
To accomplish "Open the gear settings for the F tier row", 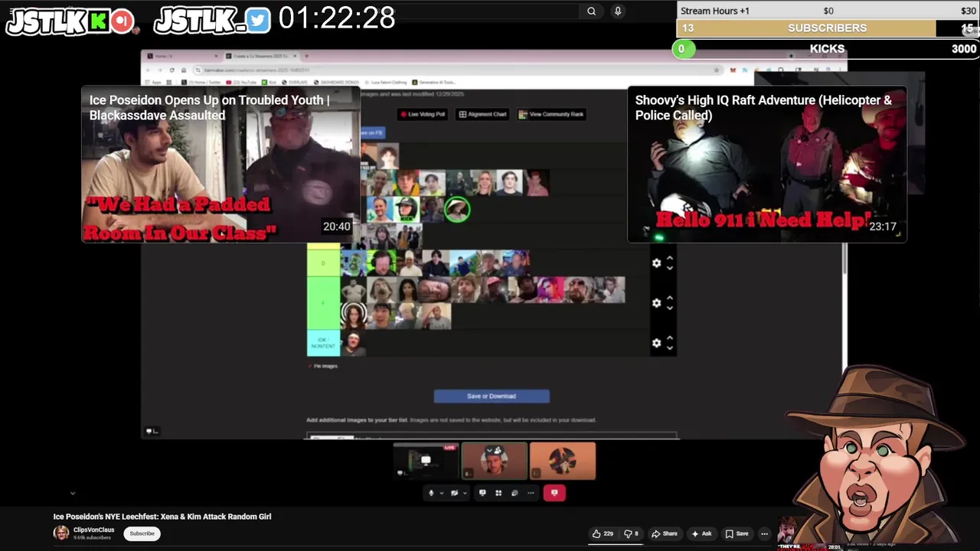I will coord(656,303).
